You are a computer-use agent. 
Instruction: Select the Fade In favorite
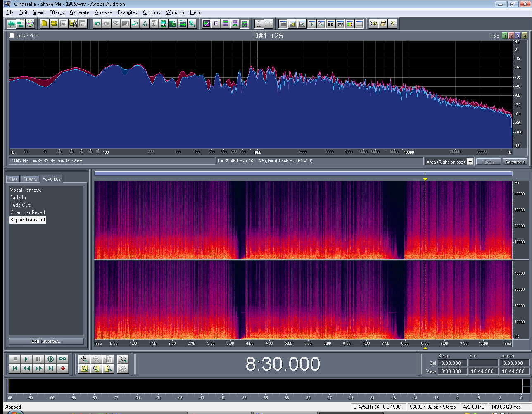pyautogui.click(x=18, y=197)
